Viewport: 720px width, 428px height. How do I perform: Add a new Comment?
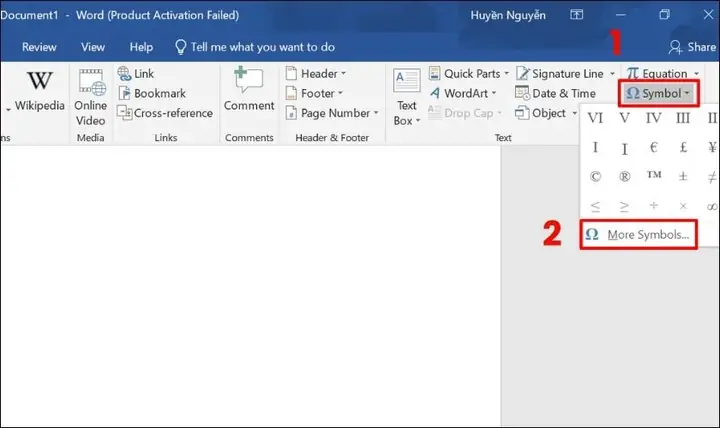click(248, 90)
